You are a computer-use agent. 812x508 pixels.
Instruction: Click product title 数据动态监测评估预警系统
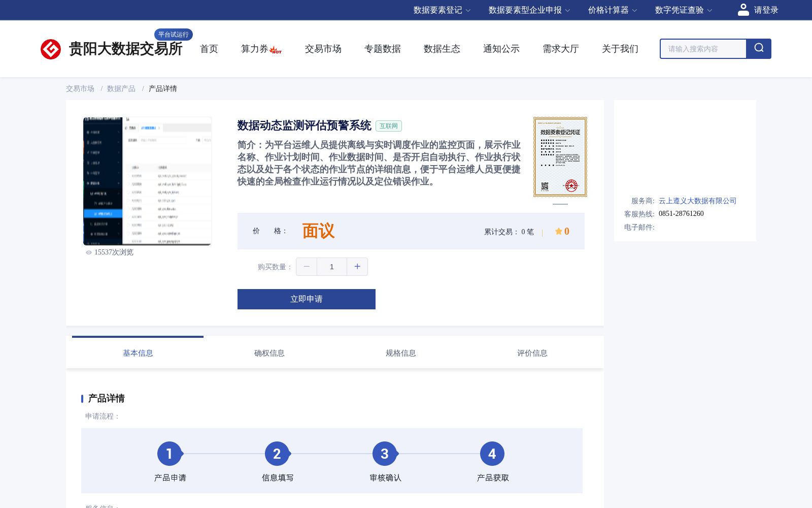pyautogui.click(x=304, y=125)
